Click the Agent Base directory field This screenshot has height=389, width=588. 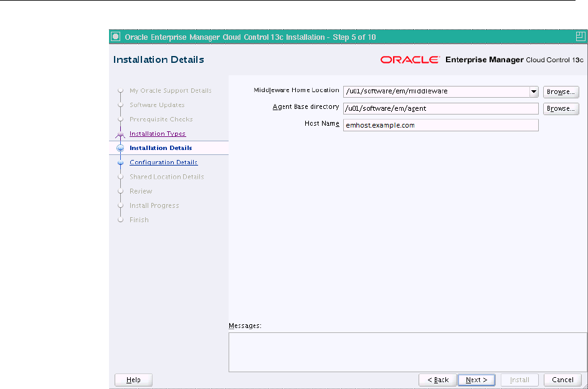[440, 109]
